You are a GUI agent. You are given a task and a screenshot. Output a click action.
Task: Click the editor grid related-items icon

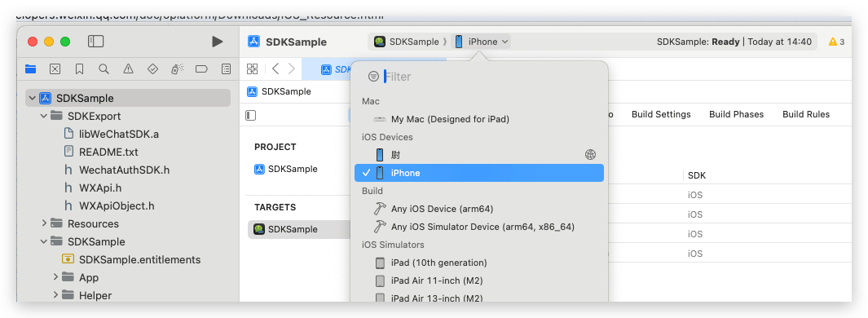253,68
